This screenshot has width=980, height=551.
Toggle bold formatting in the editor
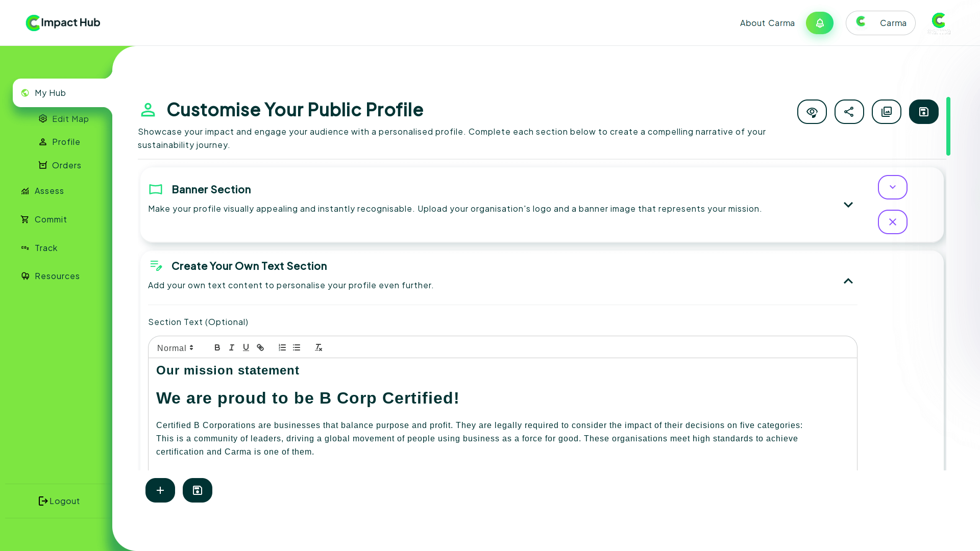coord(217,347)
